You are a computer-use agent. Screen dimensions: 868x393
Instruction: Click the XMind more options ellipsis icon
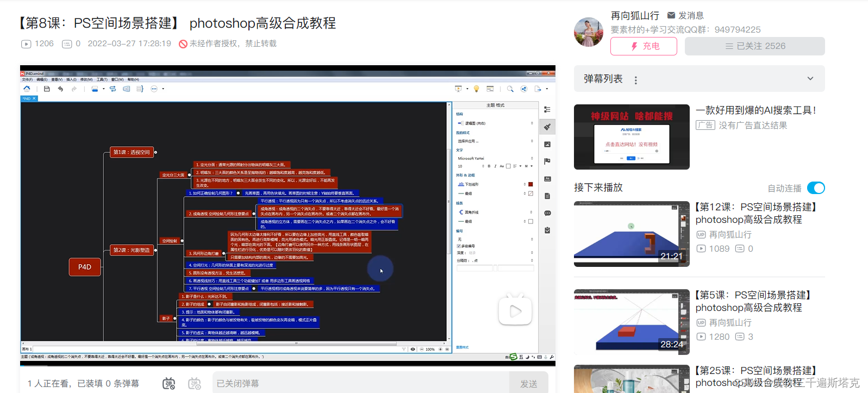154,89
